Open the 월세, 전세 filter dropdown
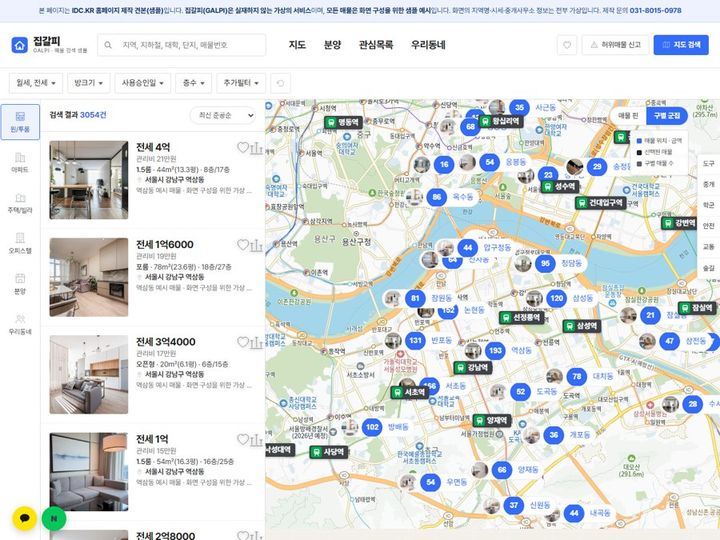The image size is (720, 540). pyautogui.click(x=36, y=83)
